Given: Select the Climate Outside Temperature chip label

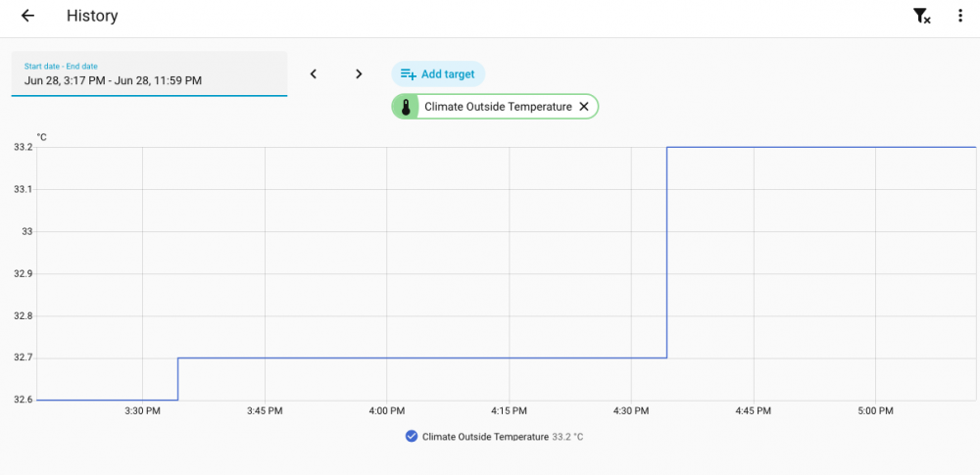Looking at the screenshot, I should coord(498,107).
